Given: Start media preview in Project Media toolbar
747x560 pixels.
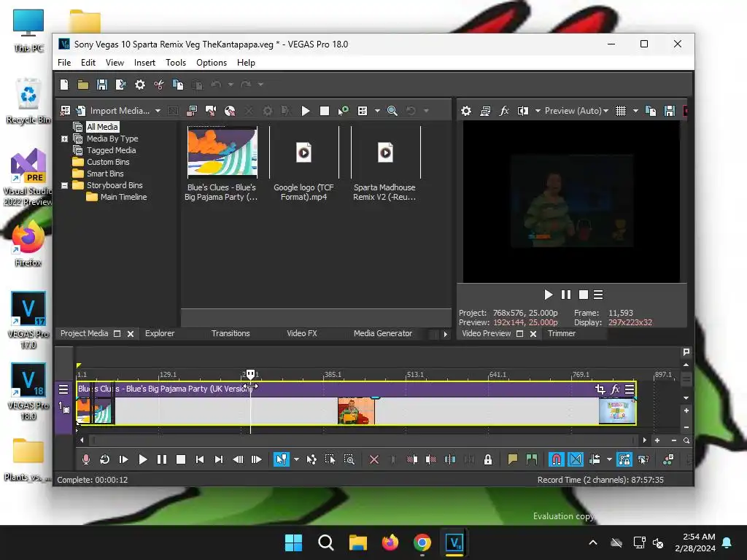Looking at the screenshot, I should (306, 111).
